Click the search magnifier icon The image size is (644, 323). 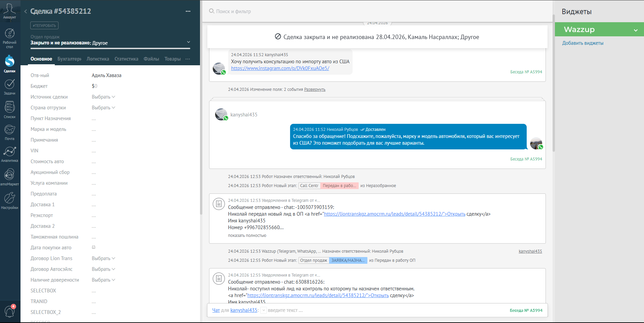coord(212,11)
